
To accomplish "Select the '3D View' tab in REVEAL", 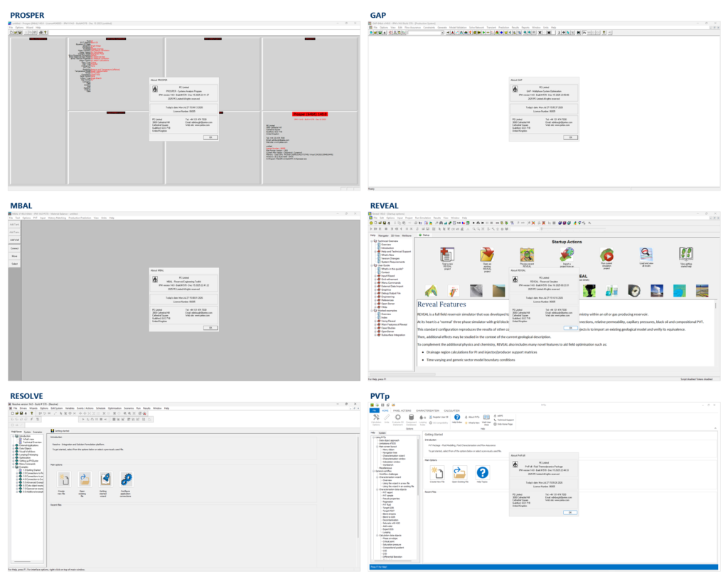I will pyautogui.click(x=395, y=235).
